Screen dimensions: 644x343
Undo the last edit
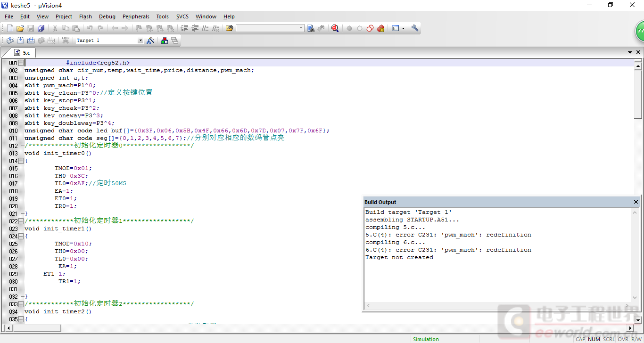point(90,28)
